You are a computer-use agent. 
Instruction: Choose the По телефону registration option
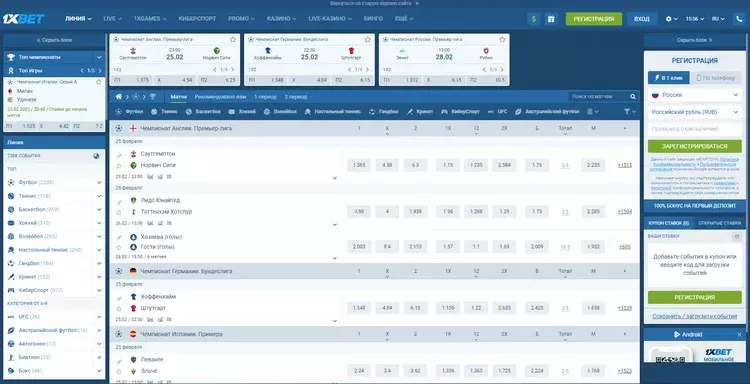(x=716, y=77)
